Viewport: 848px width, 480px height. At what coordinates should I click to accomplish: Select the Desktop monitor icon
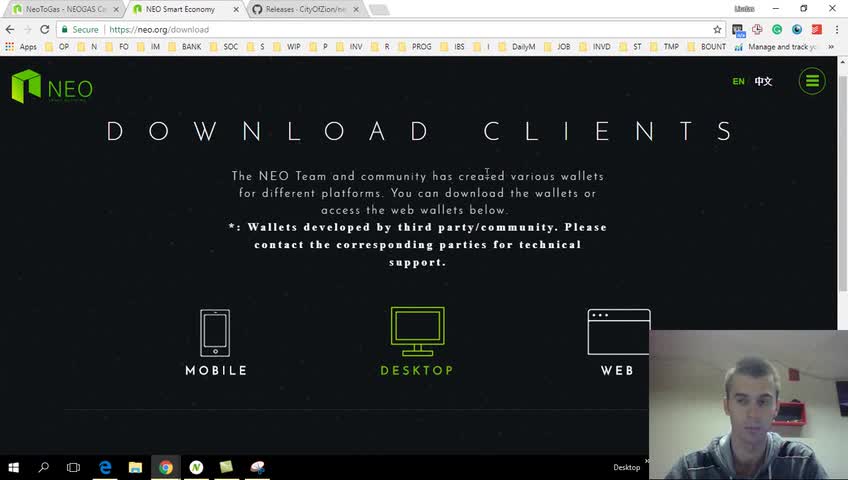(418, 331)
